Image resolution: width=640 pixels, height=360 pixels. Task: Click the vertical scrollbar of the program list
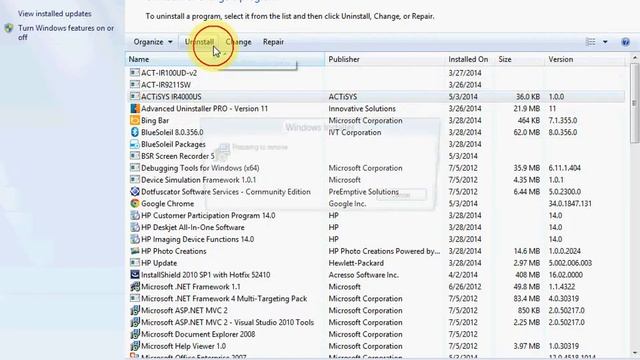click(x=635, y=102)
